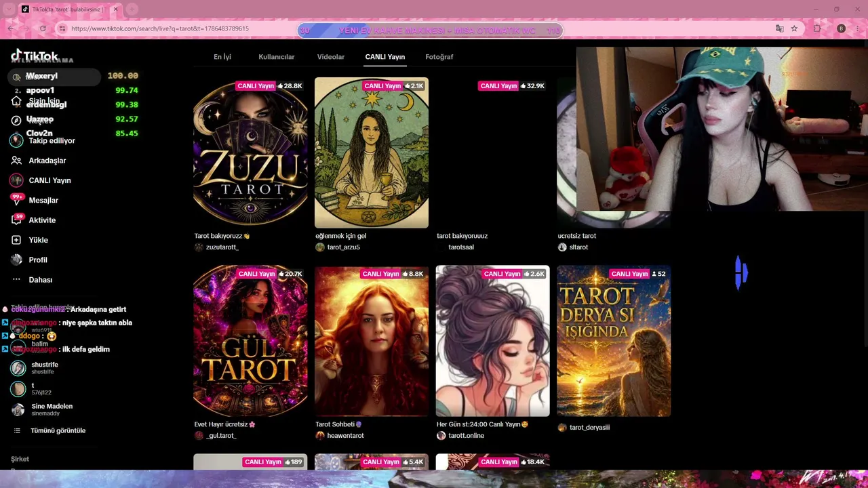The image size is (868, 488).
Task: Click the sltarot profile avatar
Action: [562, 247]
